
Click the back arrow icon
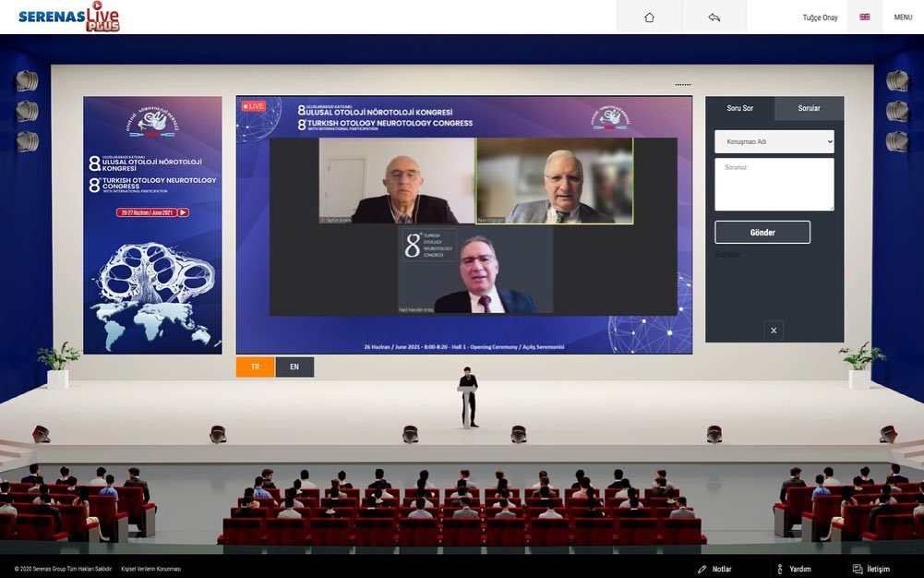point(714,18)
